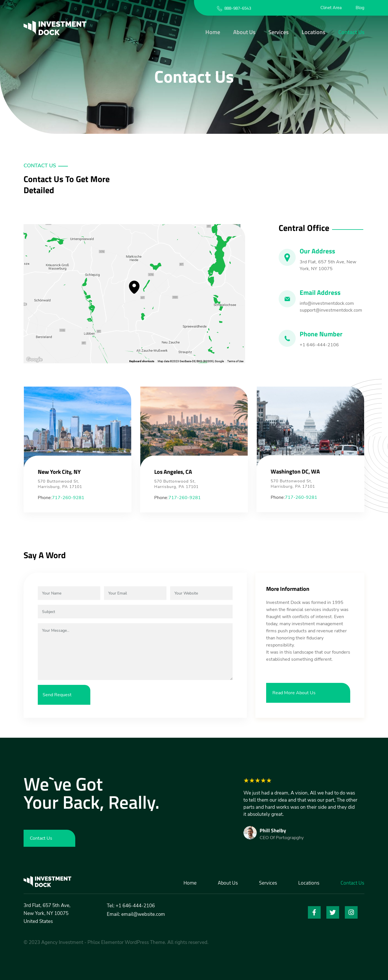388x980 pixels.
Task: Click the Our Address location icon
Action: (287, 258)
